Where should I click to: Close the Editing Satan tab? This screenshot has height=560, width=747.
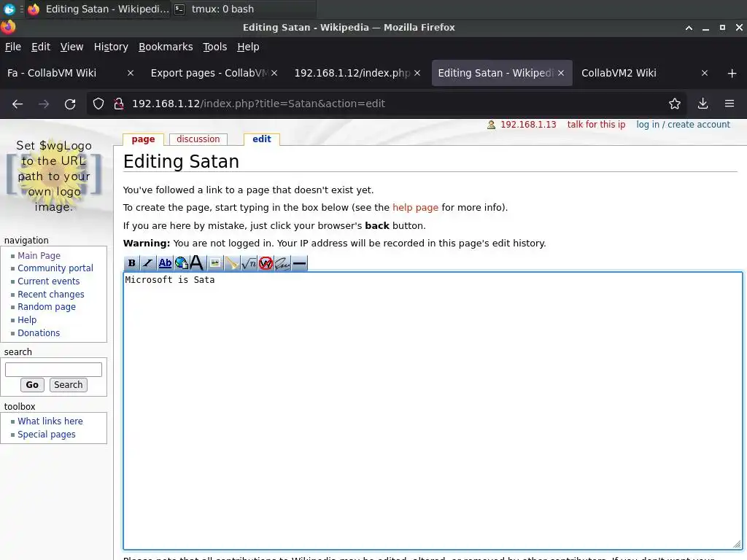[561, 74]
